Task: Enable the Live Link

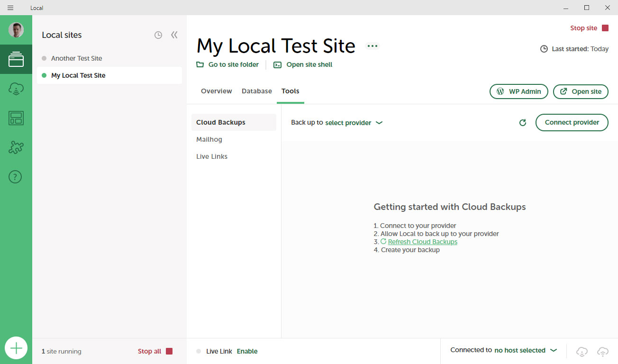Action: coord(247,351)
